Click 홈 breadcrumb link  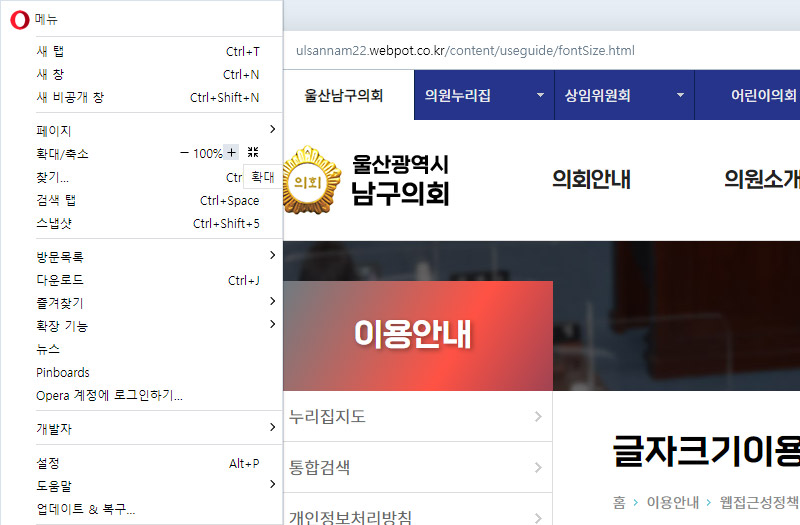point(619,503)
